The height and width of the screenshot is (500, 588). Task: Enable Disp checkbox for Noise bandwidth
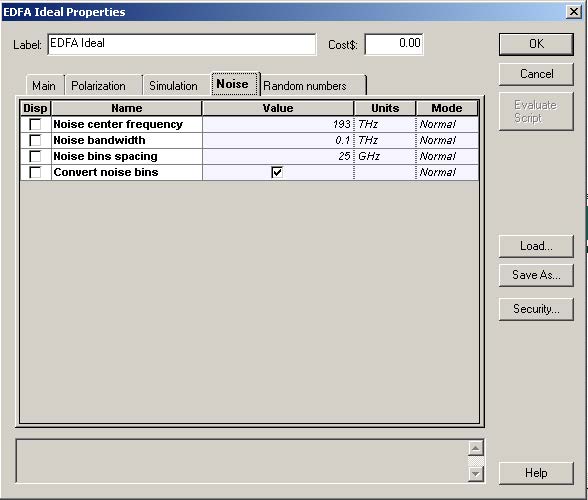point(35,140)
